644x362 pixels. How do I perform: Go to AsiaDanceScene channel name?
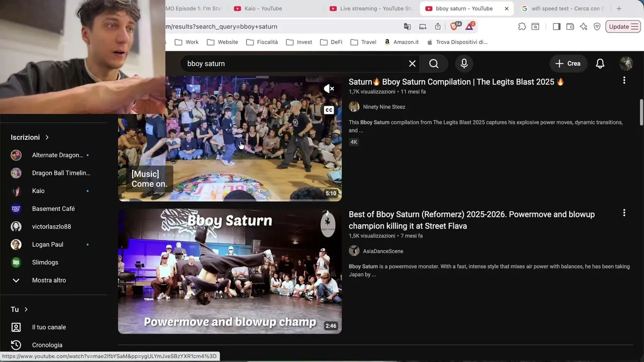tap(383, 251)
